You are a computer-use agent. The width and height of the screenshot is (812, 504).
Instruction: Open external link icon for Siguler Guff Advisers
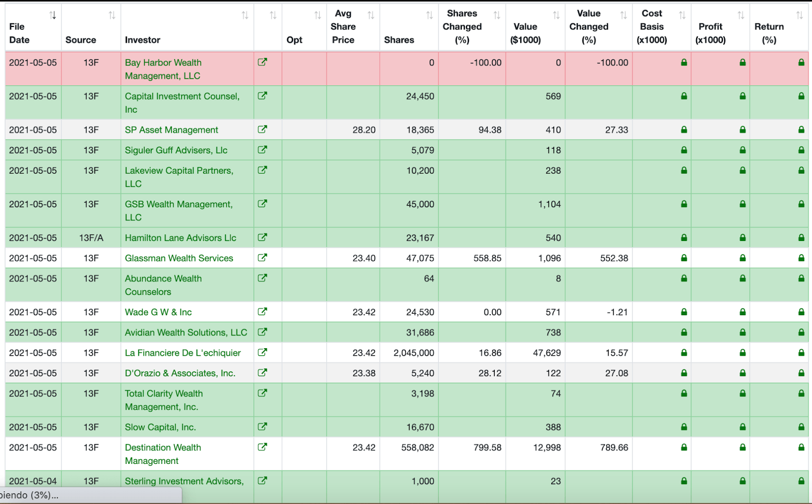(262, 150)
